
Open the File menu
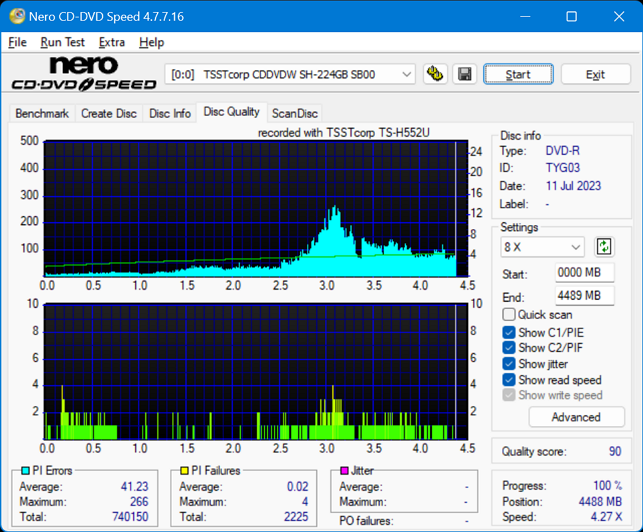pyautogui.click(x=17, y=42)
